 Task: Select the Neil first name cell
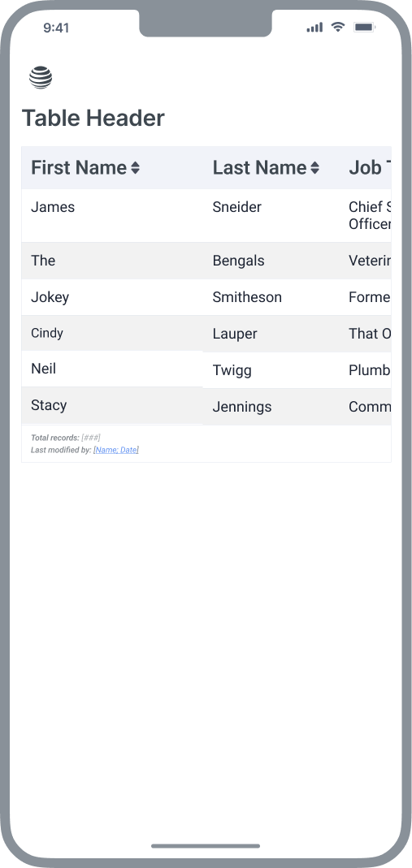pyautogui.click(x=112, y=369)
